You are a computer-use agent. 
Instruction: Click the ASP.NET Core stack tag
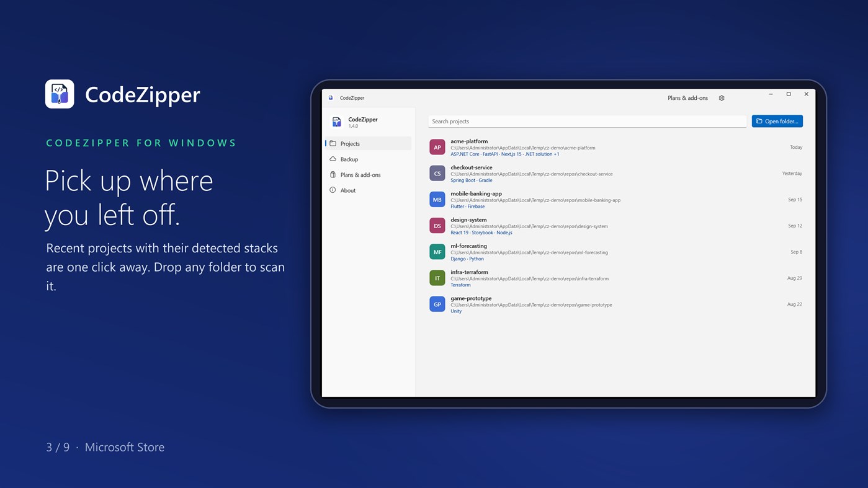465,154
